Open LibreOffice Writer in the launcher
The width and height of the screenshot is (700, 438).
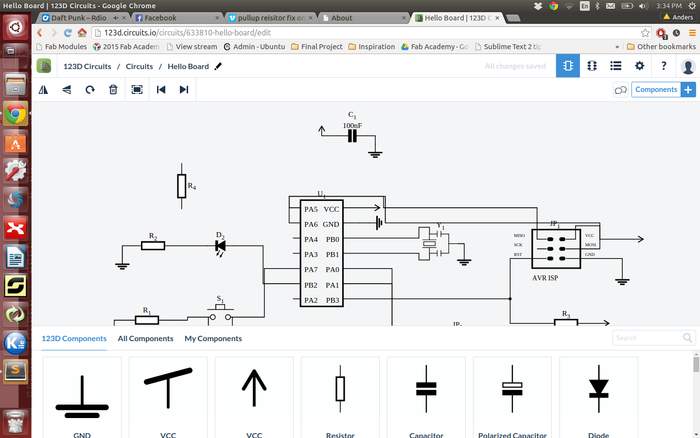point(15,258)
